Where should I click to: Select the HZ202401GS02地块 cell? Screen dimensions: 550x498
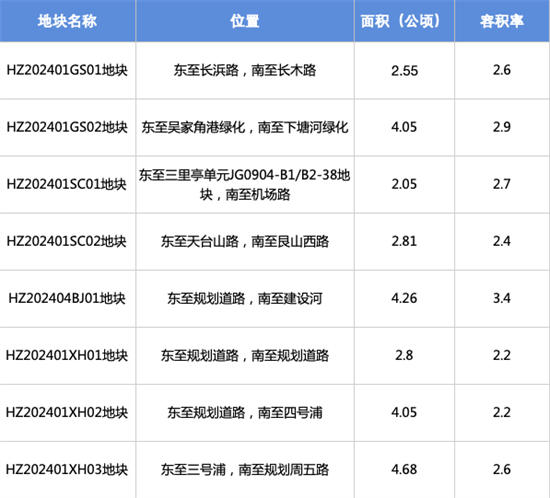point(67,127)
